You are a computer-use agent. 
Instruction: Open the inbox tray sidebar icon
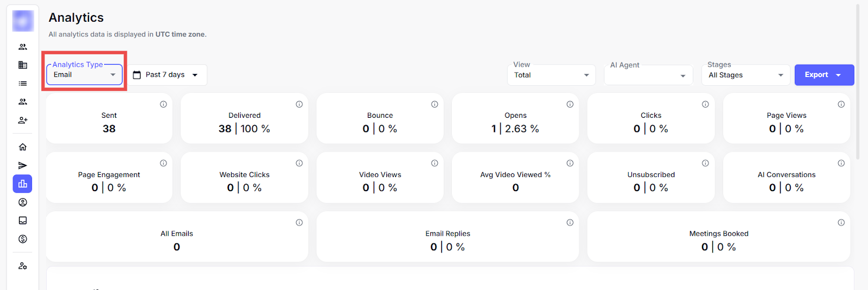pyautogui.click(x=23, y=220)
